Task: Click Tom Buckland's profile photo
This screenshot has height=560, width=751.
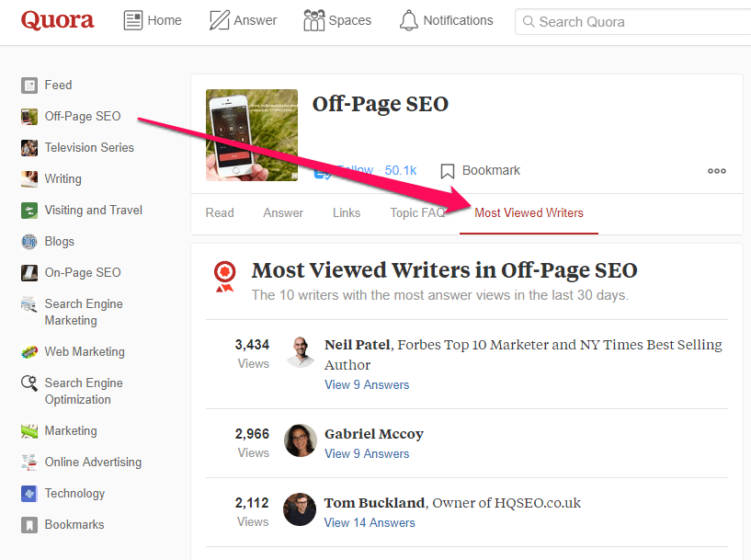Action: pyautogui.click(x=300, y=509)
